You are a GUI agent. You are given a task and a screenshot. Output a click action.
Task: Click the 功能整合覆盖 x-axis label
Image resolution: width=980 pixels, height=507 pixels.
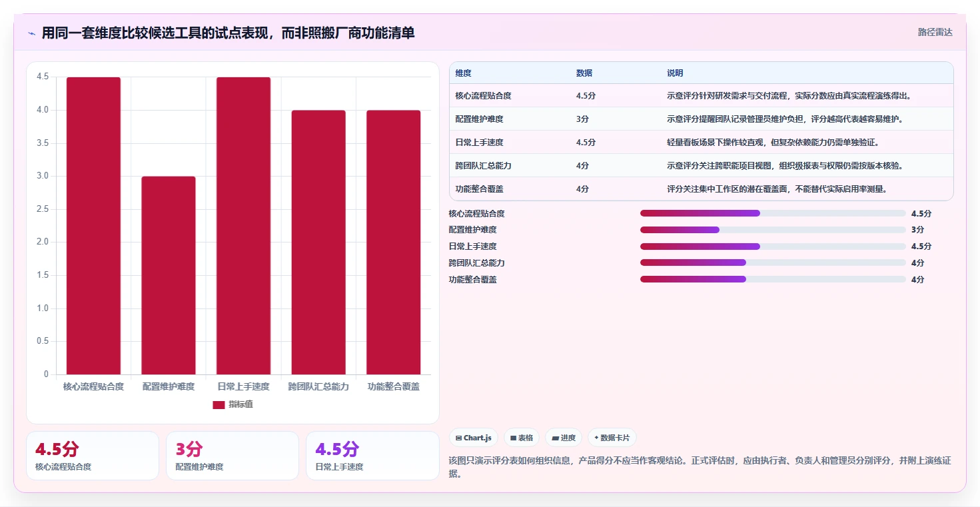click(x=393, y=386)
